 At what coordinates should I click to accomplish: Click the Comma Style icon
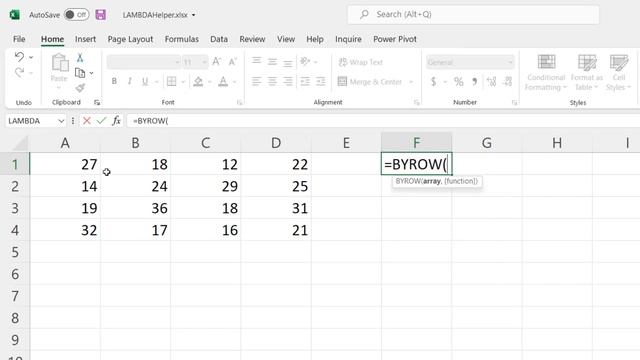pyautogui.click(x=475, y=82)
